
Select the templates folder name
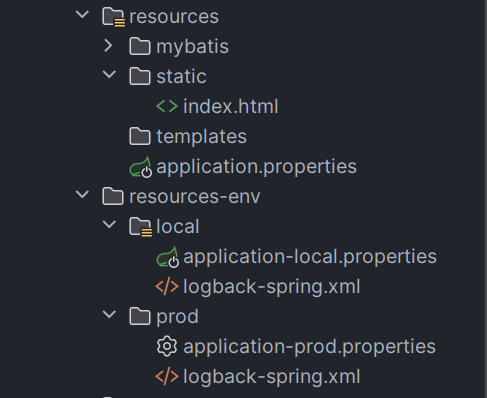pyautogui.click(x=201, y=137)
